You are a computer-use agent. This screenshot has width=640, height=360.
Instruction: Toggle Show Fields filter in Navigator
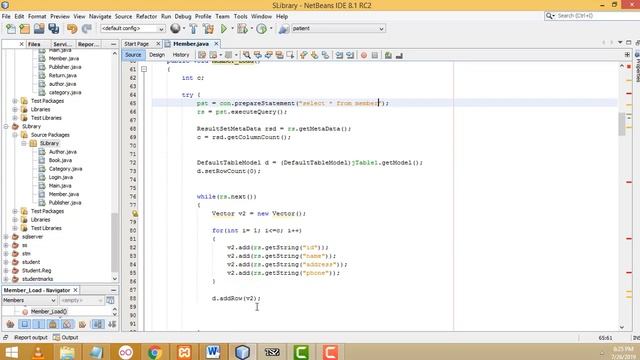click(24, 324)
